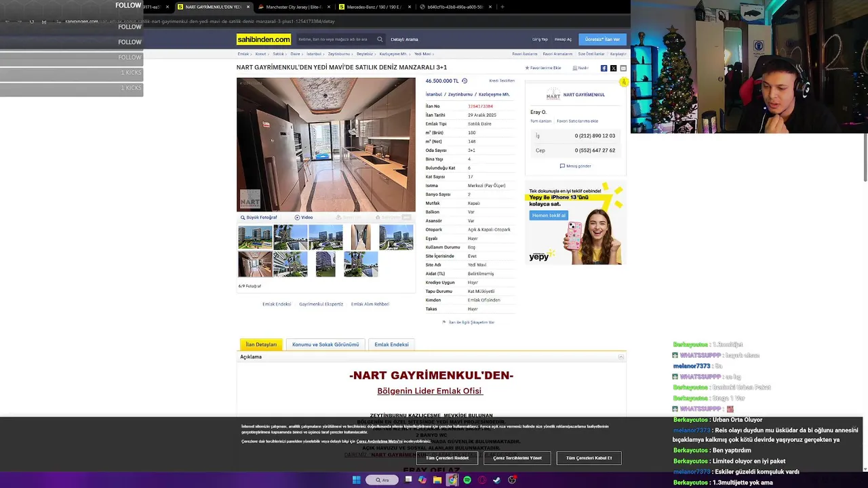The image size is (868, 488).
Task: Share listing on Facebook icon
Action: coord(604,68)
